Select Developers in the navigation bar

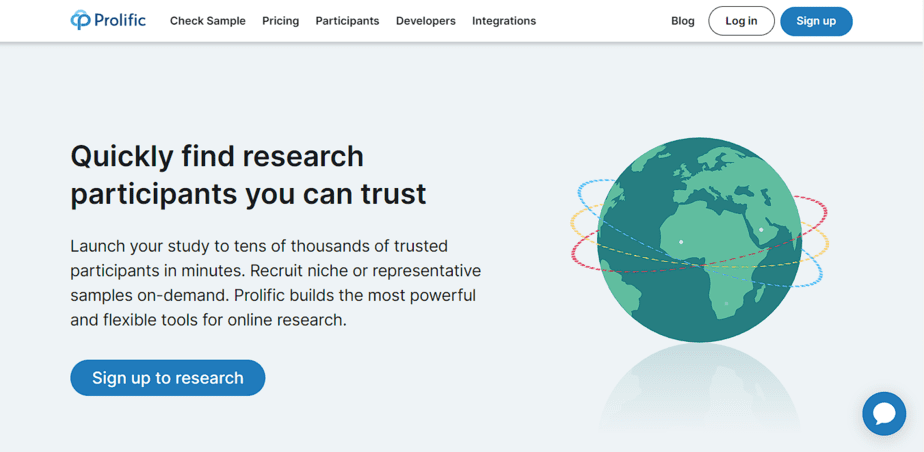pos(425,21)
